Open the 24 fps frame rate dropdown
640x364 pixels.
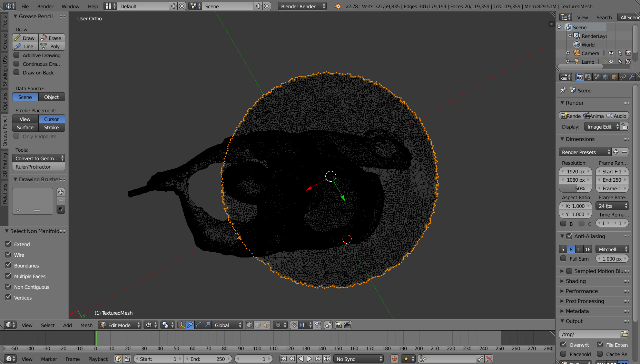tap(612, 206)
